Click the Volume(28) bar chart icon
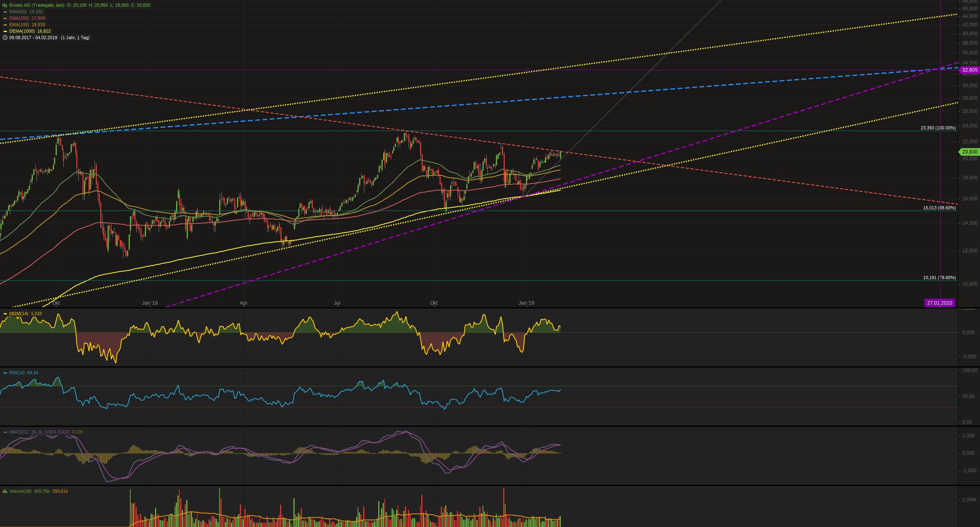This screenshot has height=527, width=980. coord(5,491)
